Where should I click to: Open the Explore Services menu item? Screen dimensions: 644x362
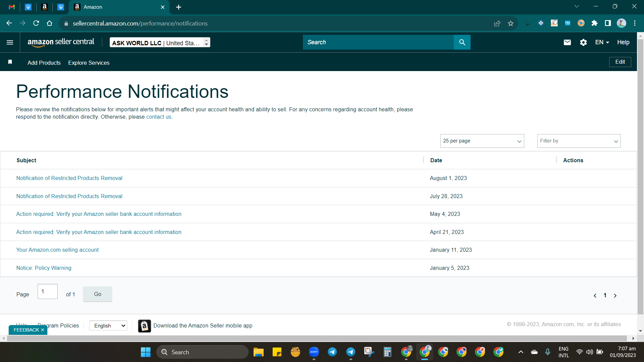click(x=89, y=63)
